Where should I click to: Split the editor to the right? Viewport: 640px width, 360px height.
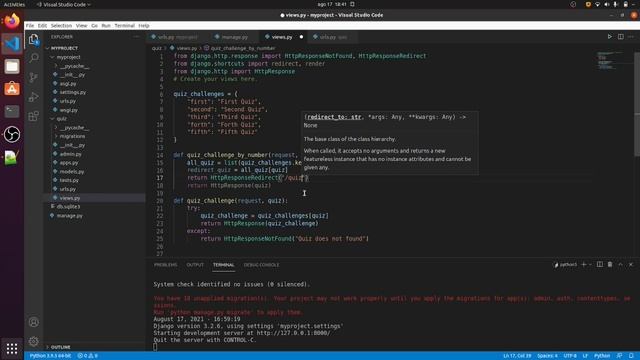(x=620, y=37)
